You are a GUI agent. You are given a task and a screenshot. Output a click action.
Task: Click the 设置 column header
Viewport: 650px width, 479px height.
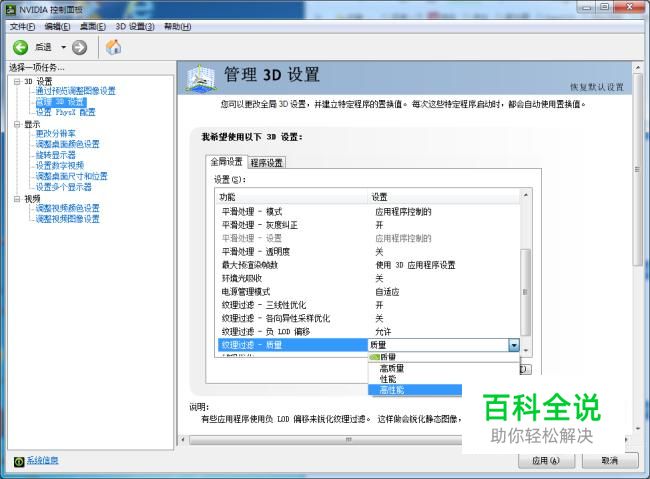(443, 197)
